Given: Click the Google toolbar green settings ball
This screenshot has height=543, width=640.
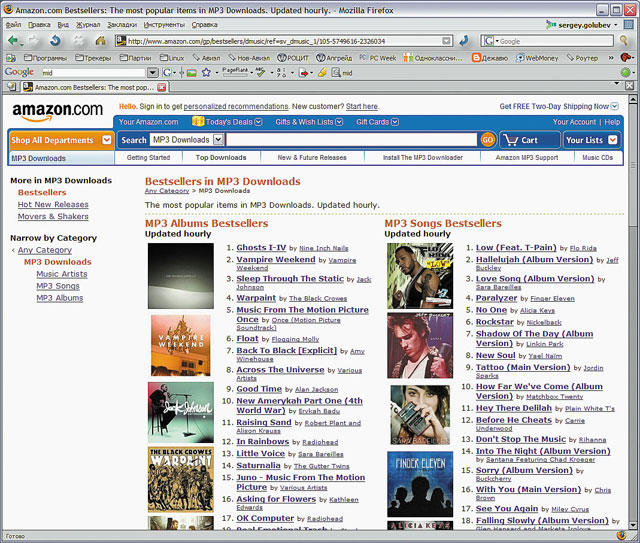Looking at the screenshot, I should 625,73.
